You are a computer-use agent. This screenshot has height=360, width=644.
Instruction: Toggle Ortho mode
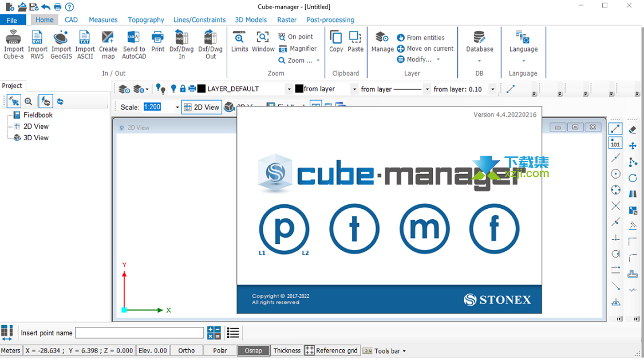[x=187, y=351]
